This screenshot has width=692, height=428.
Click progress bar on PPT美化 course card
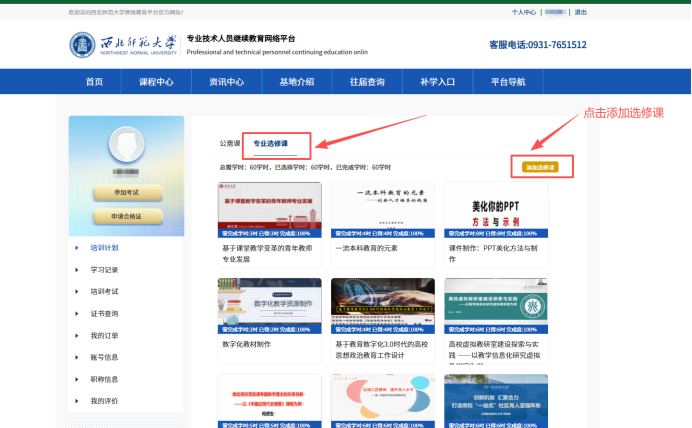tap(496, 233)
